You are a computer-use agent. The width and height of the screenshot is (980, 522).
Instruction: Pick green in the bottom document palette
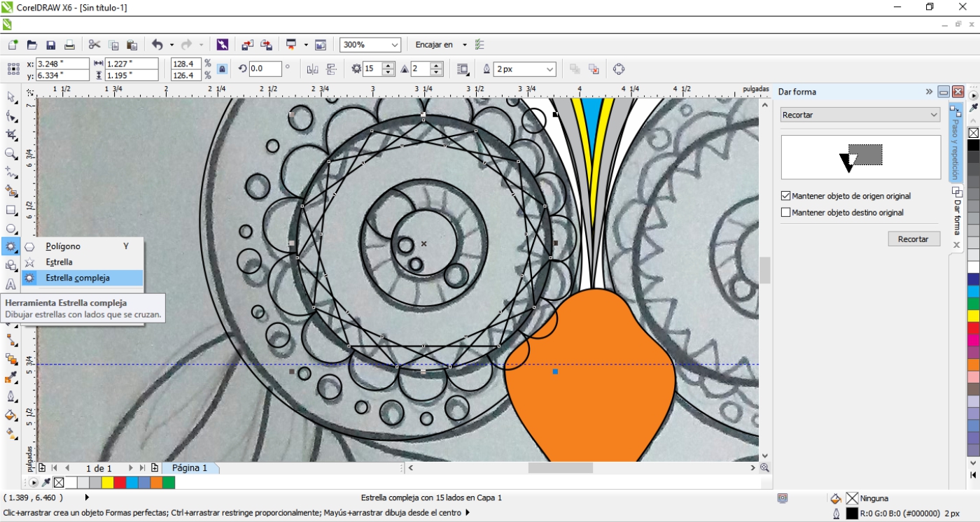(x=169, y=482)
